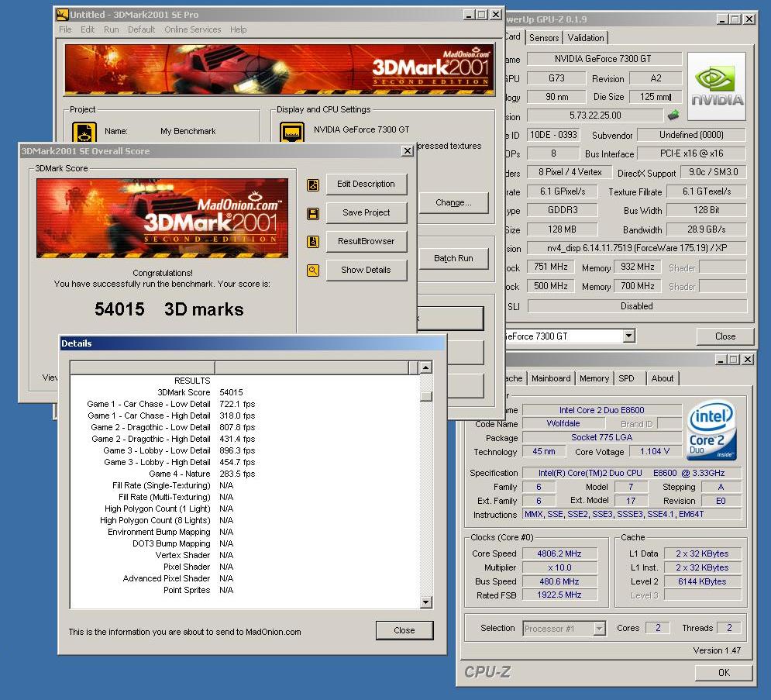Screen dimensions: 771x700
Task: Click the Bus Interface PCI-E x16 field
Action: 691,153
